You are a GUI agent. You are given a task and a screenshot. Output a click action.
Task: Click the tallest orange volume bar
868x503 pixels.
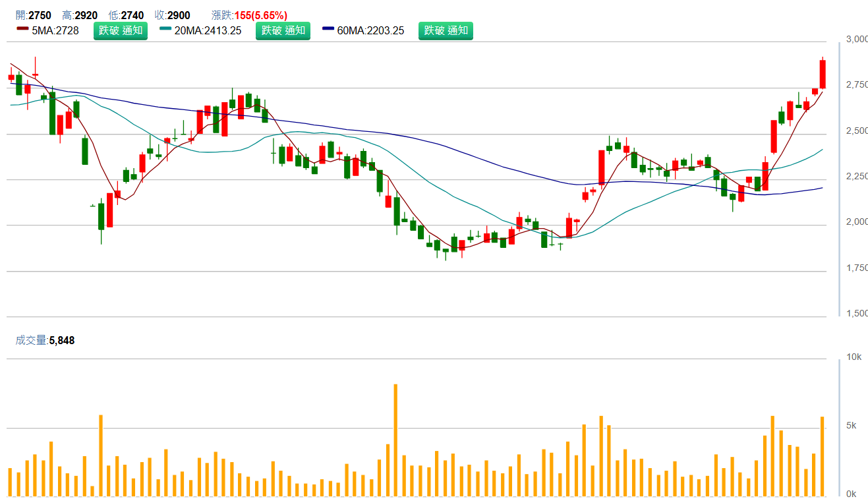point(395,440)
